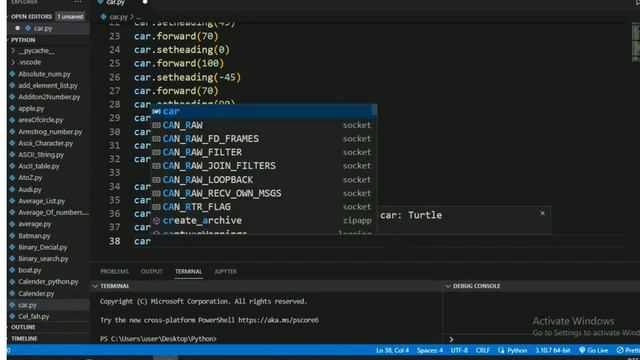This screenshot has width=640, height=360.
Task: Change encoding via UTF-8 status item
Action: [459, 351]
